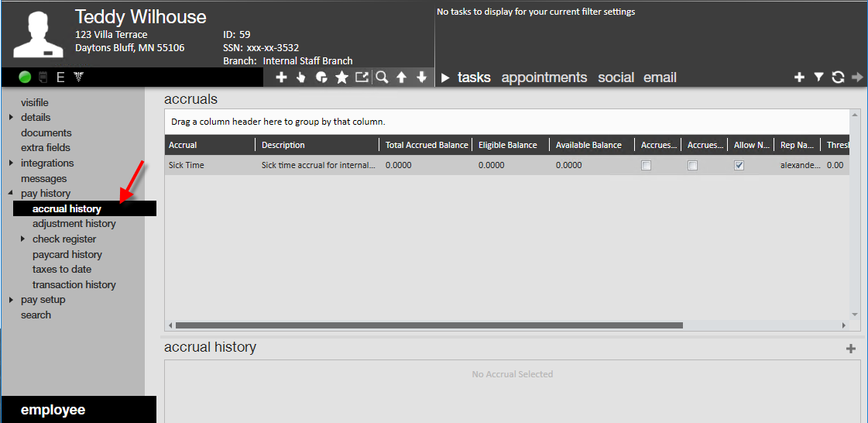Switch to the email tab
The width and height of the screenshot is (868, 423).
660,77
